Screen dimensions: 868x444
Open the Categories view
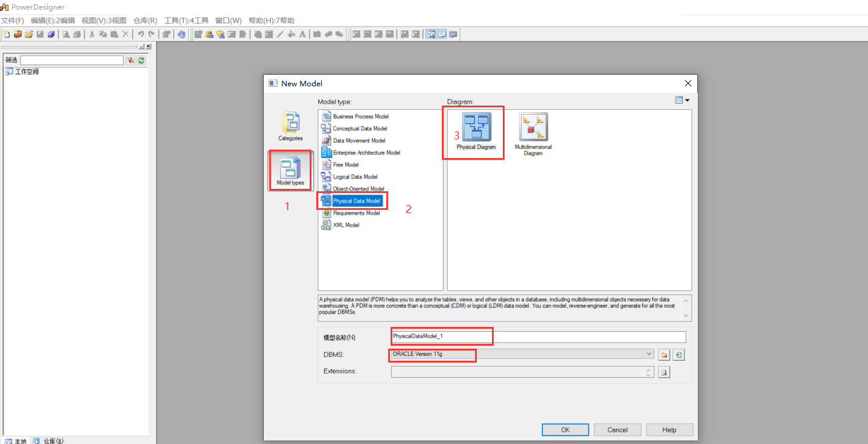[x=290, y=126]
